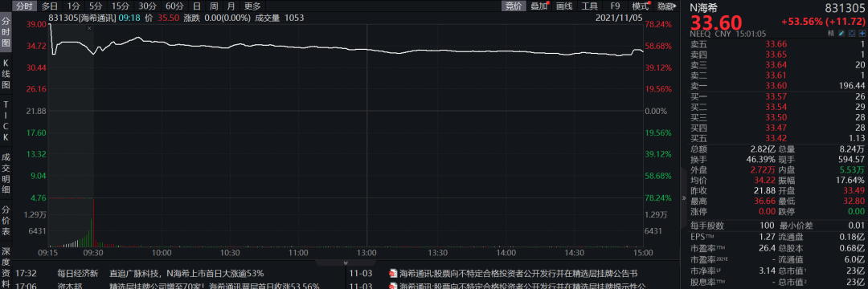868x289 pixels.
Task: Click the pencil edit icon beside 精
Action: click(x=842, y=34)
